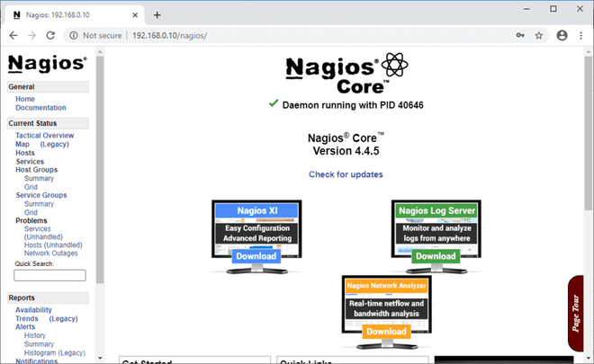This screenshot has width=594, height=364.
Task: Click the address bar URL
Action: [x=170, y=36]
